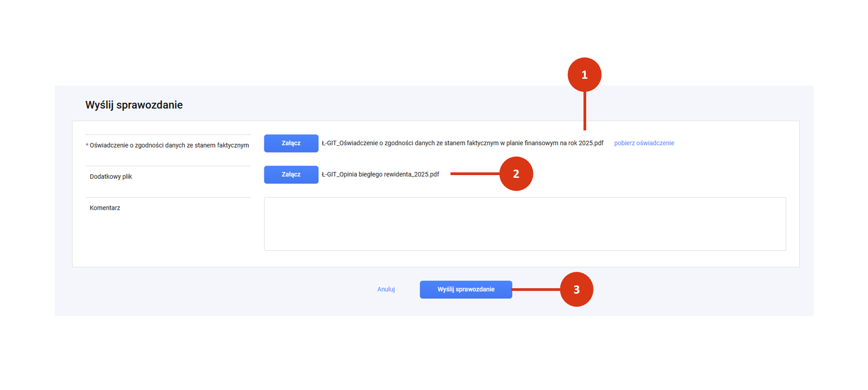Click the Komentarz field label

click(105, 208)
